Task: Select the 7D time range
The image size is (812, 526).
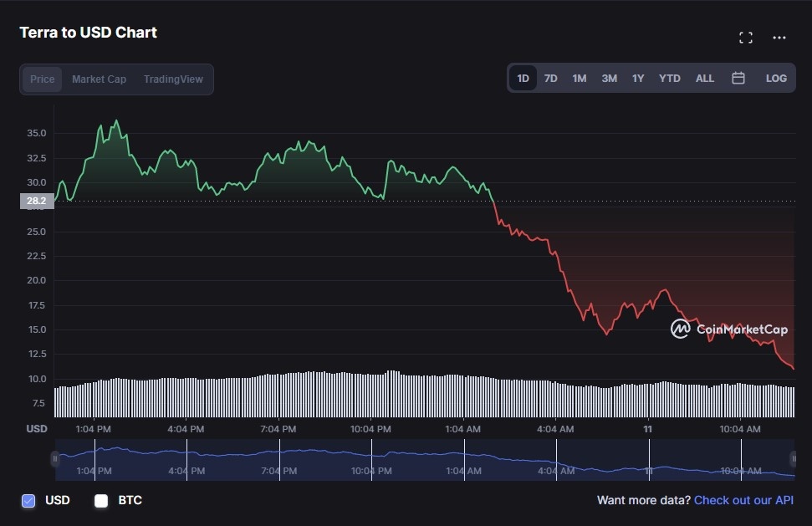Action: point(551,78)
